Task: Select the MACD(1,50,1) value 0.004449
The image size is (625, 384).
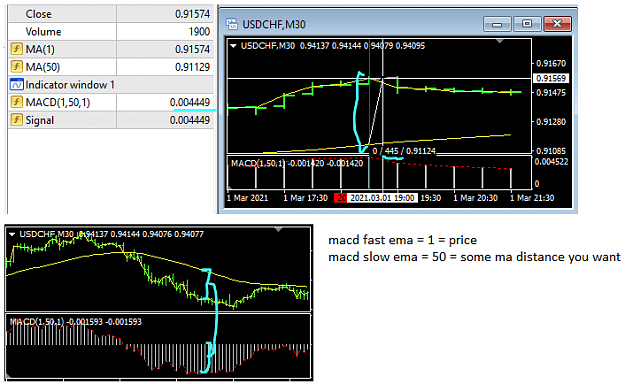Action: [x=190, y=102]
